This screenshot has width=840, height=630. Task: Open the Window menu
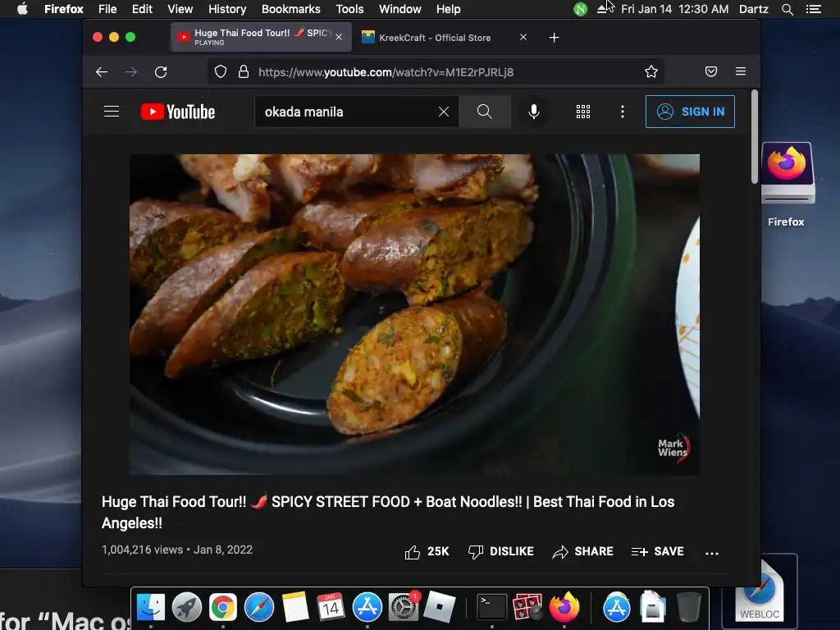tap(399, 9)
